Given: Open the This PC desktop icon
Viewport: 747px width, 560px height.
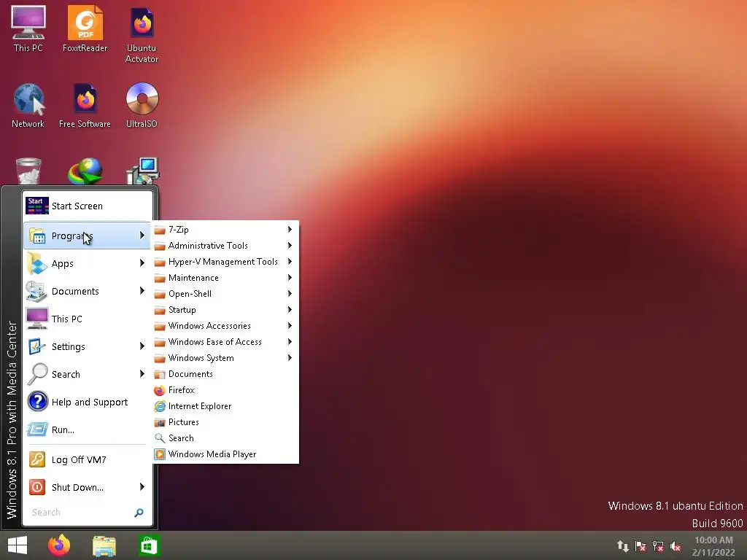Looking at the screenshot, I should pos(28,28).
